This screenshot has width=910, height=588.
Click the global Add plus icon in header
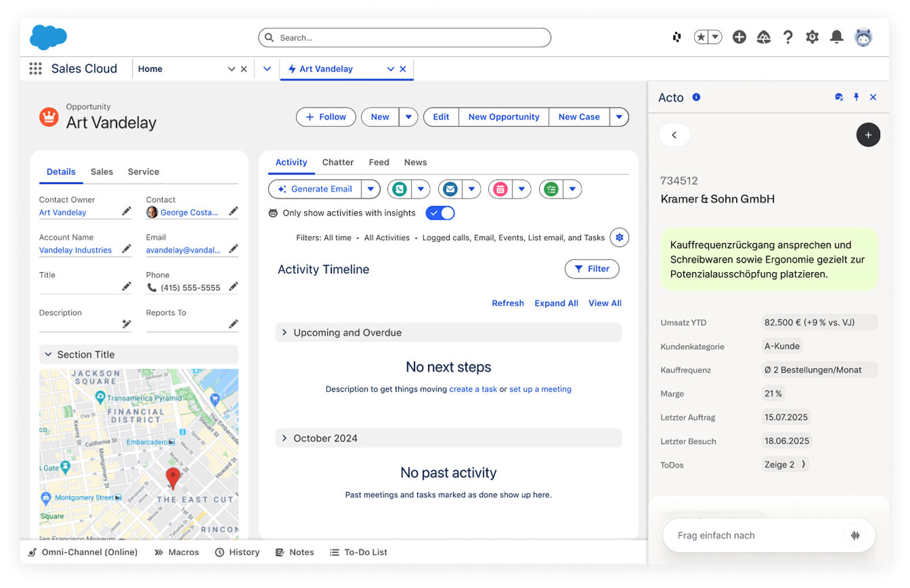[x=739, y=37]
